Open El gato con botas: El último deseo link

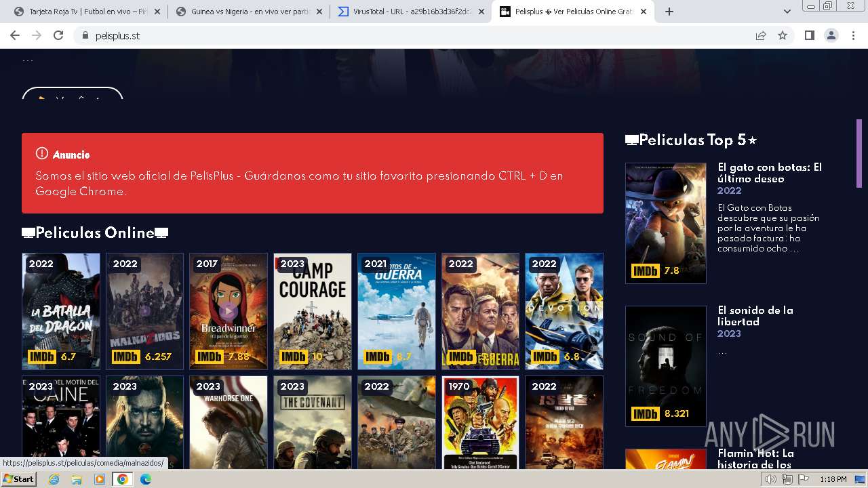(x=770, y=173)
